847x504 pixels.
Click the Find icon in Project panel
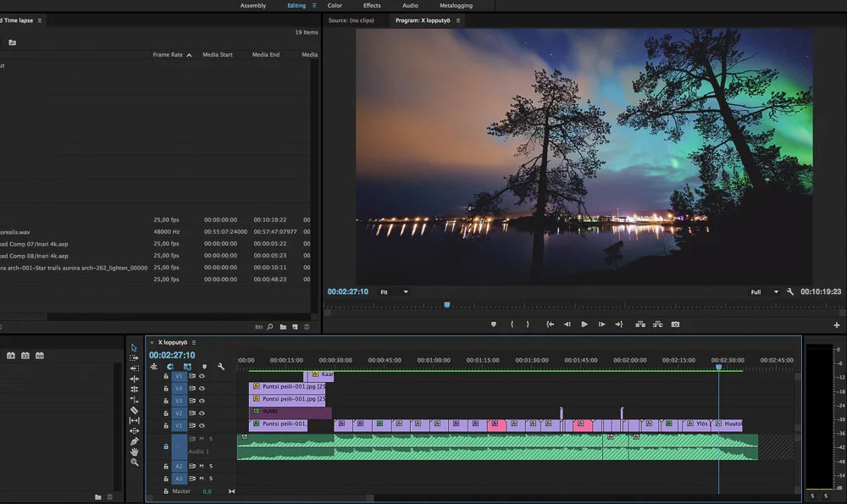pyautogui.click(x=269, y=327)
